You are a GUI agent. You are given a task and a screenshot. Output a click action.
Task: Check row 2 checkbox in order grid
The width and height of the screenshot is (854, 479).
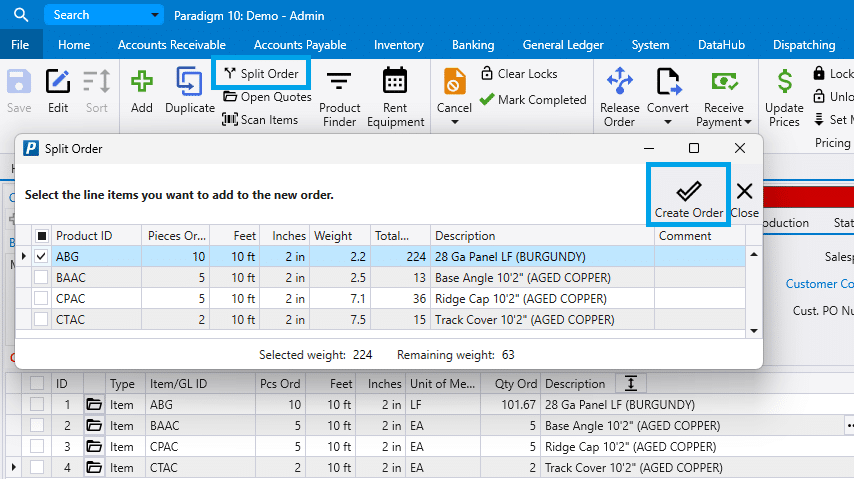point(37,426)
